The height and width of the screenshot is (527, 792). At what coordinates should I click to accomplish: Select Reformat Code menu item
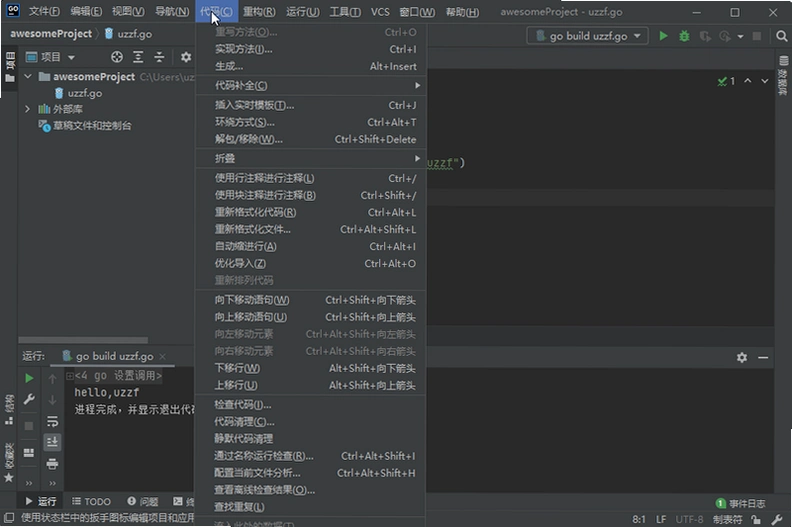click(x=311, y=212)
